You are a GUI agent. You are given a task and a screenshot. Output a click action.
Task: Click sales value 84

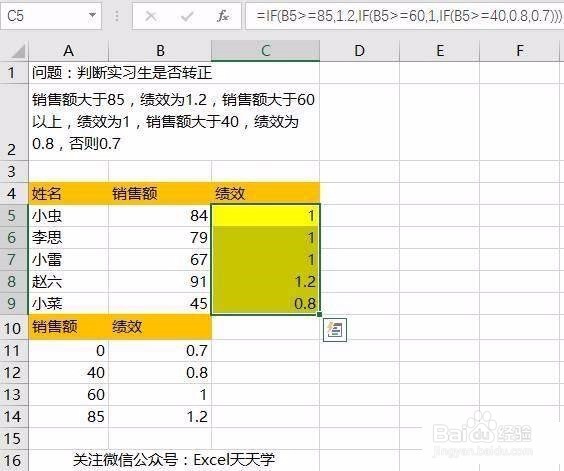[x=160, y=216]
